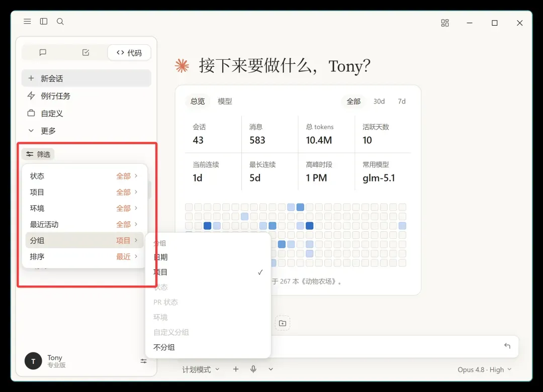
Task: Click the 常用模型 value glm-5.1
Action: tap(379, 178)
